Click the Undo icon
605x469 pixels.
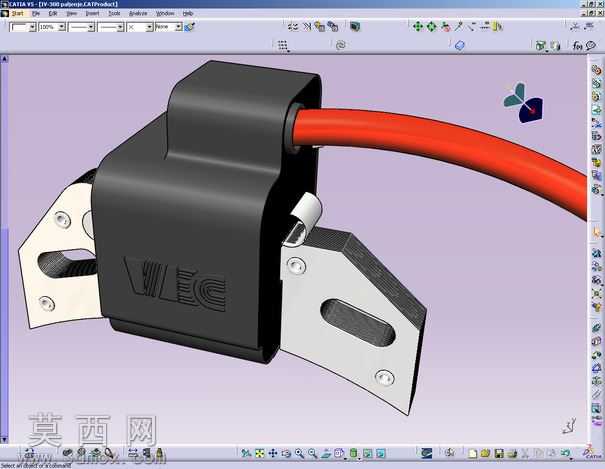click(x=566, y=453)
